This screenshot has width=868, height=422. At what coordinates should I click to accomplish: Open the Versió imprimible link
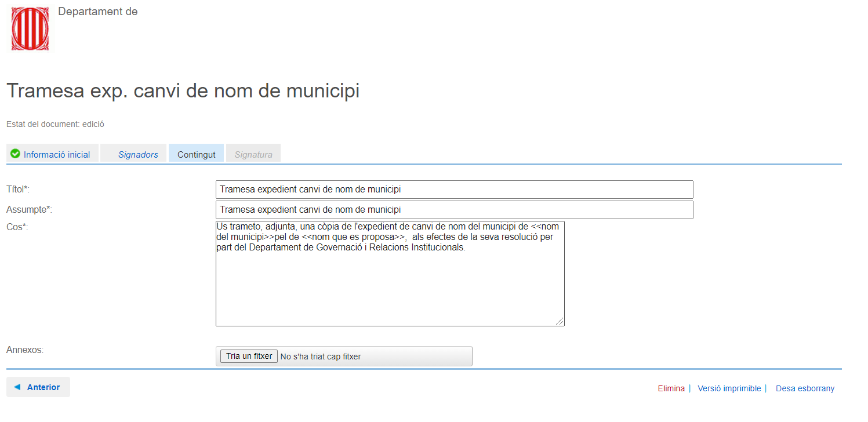click(x=729, y=388)
